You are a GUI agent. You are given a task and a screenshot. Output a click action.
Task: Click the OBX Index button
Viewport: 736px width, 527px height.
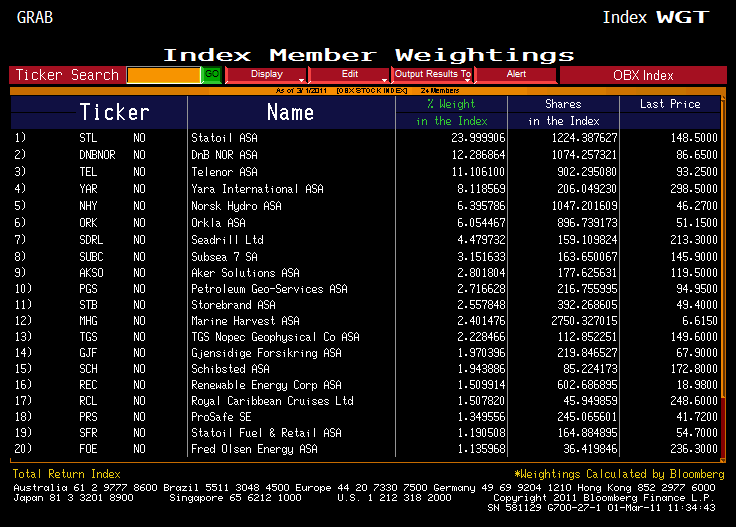(x=643, y=75)
